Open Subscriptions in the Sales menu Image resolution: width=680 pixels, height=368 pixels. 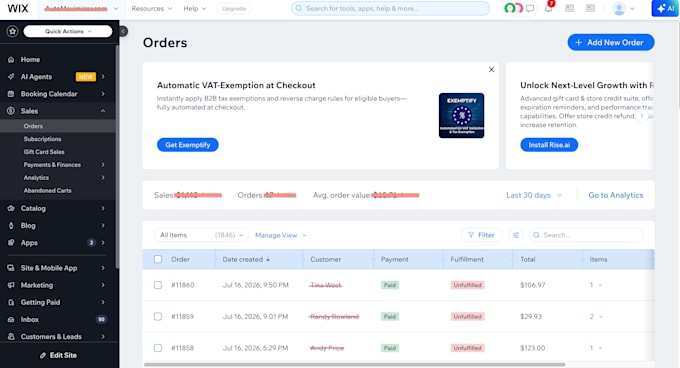[42, 139]
